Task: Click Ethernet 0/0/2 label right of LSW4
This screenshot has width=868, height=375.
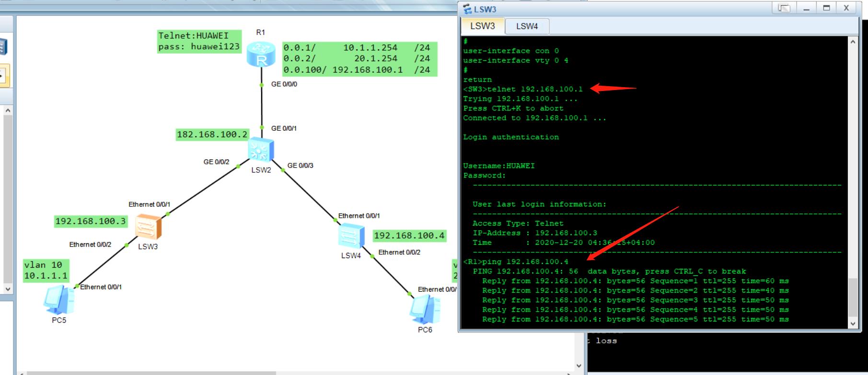Action: (399, 252)
